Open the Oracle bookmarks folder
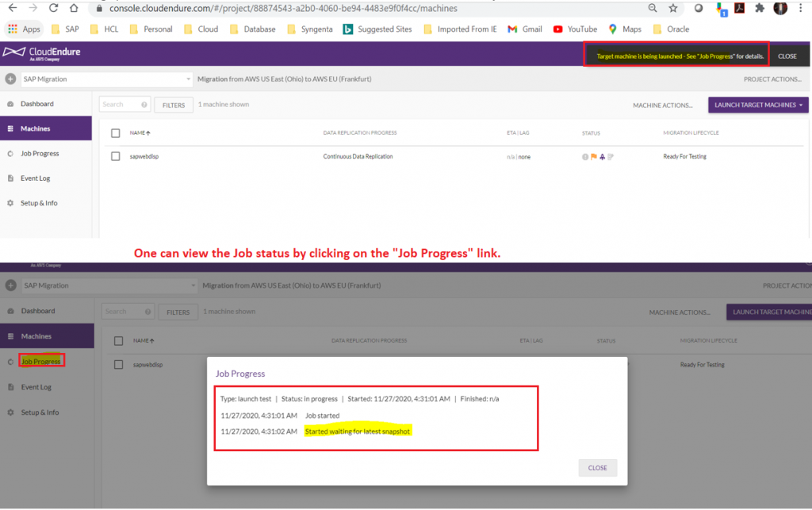Image resolution: width=812 pixels, height=510 pixels. (x=671, y=29)
